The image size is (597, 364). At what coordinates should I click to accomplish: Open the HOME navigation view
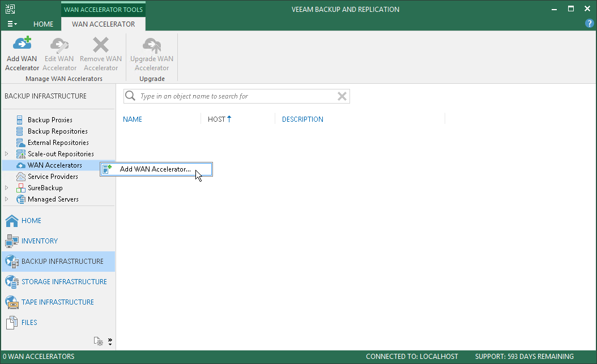(x=59, y=221)
